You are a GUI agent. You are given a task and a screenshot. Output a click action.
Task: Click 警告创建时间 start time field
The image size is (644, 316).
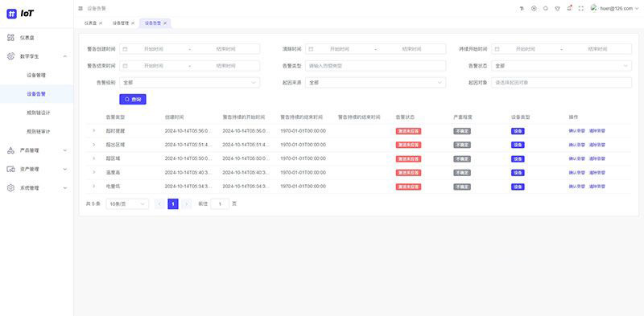[x=154, y=49]
